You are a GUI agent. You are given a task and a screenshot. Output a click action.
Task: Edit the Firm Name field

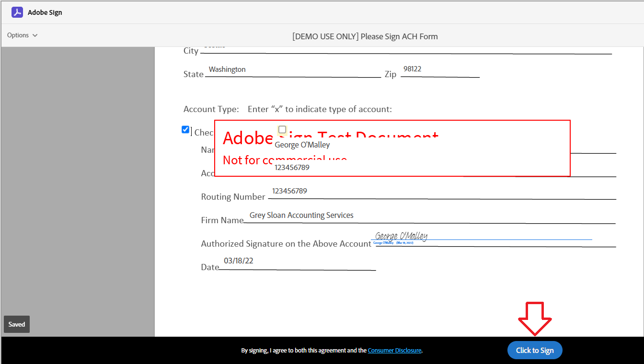(429, 216)
